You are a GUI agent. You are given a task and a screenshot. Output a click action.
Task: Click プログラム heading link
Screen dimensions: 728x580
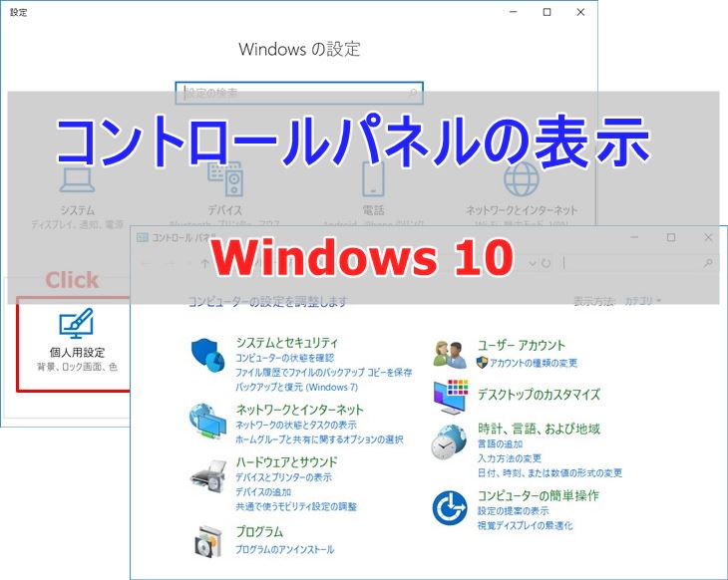[259, 531]
